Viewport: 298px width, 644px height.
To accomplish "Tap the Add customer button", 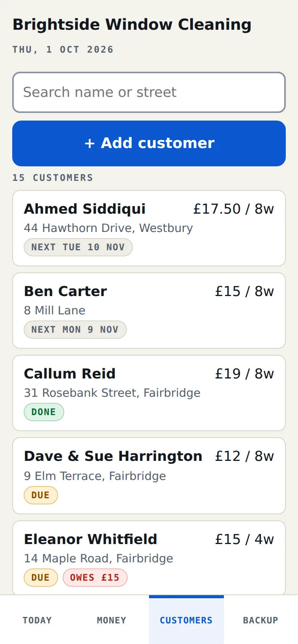I will tap(149, 143).
